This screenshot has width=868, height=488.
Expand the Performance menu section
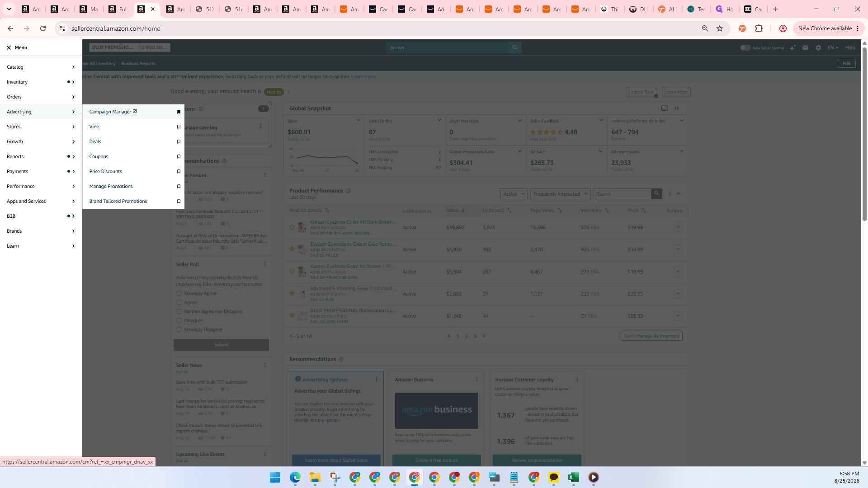pyautogui.click(x=41, y=186)
